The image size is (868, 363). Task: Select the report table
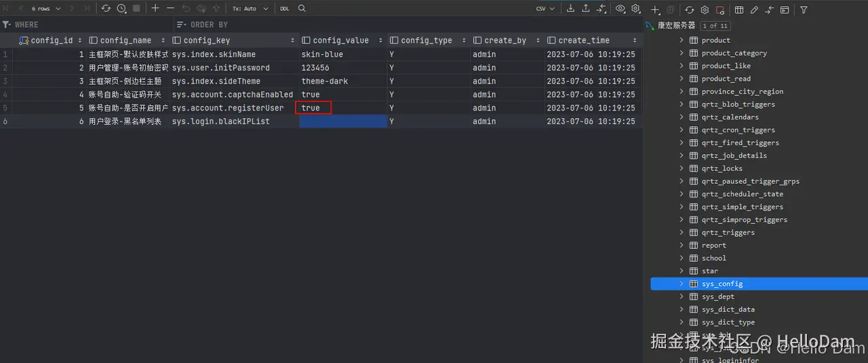click(713, 245)
